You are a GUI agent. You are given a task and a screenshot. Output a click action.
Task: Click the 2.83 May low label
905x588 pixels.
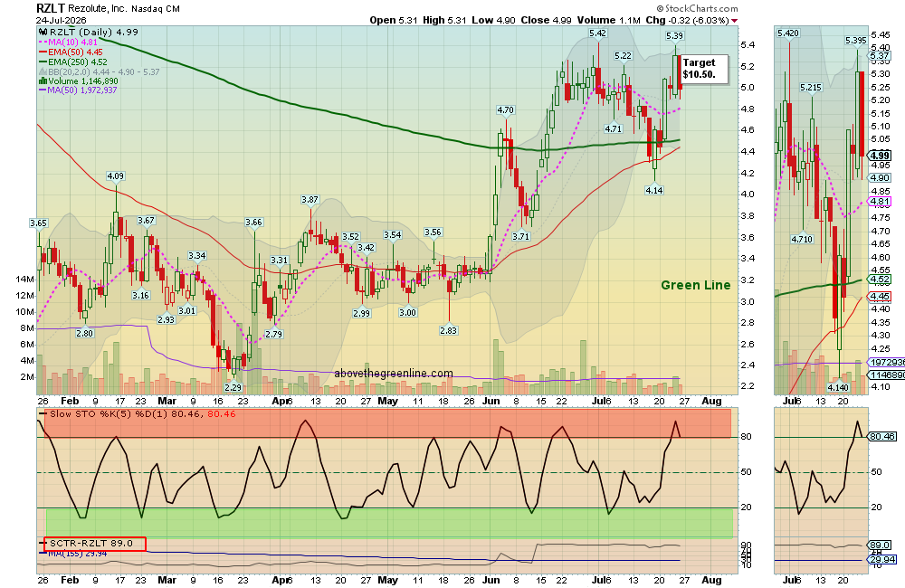448,331
